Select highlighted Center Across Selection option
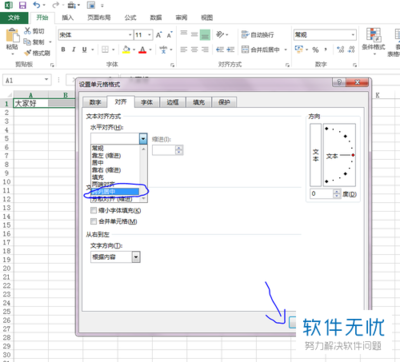 pos(115,191)
